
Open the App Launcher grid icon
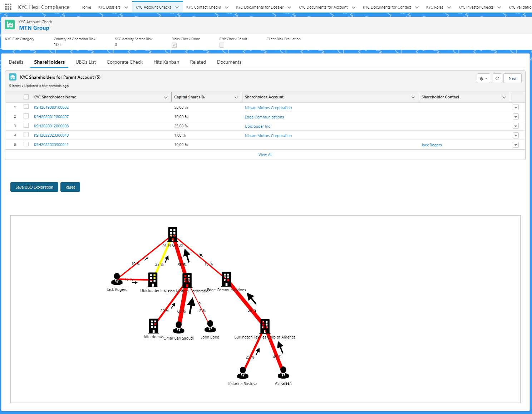point(8,7)
